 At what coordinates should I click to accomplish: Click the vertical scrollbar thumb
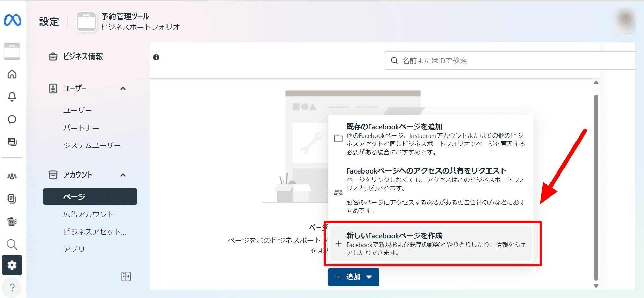[x=596, y=188]
